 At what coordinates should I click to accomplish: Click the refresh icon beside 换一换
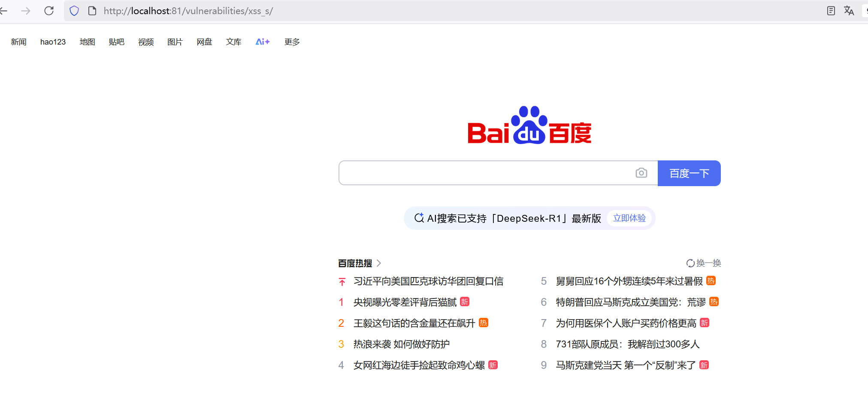(690, 263)
